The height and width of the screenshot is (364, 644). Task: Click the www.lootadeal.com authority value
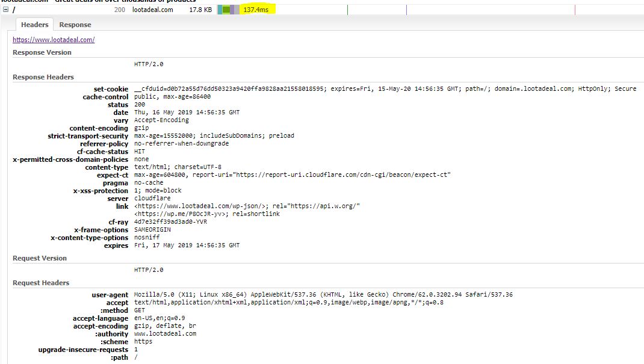(x=165, y=334)
